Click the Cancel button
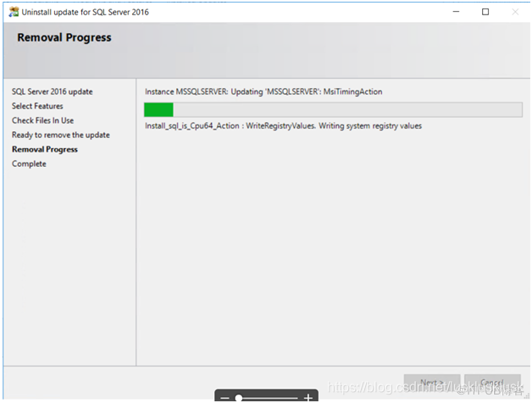The height and width of the screenshot is (403, 532). (x=492, y=383)
